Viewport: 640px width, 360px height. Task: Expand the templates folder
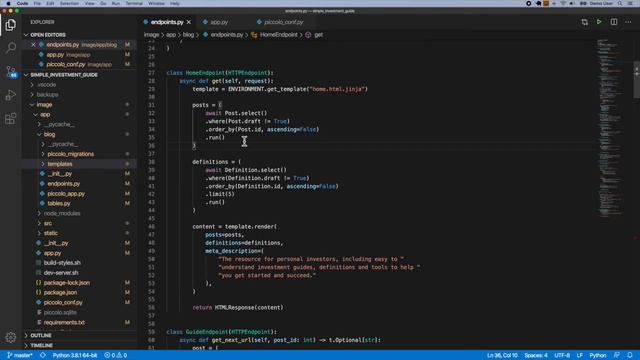(80, 164)
